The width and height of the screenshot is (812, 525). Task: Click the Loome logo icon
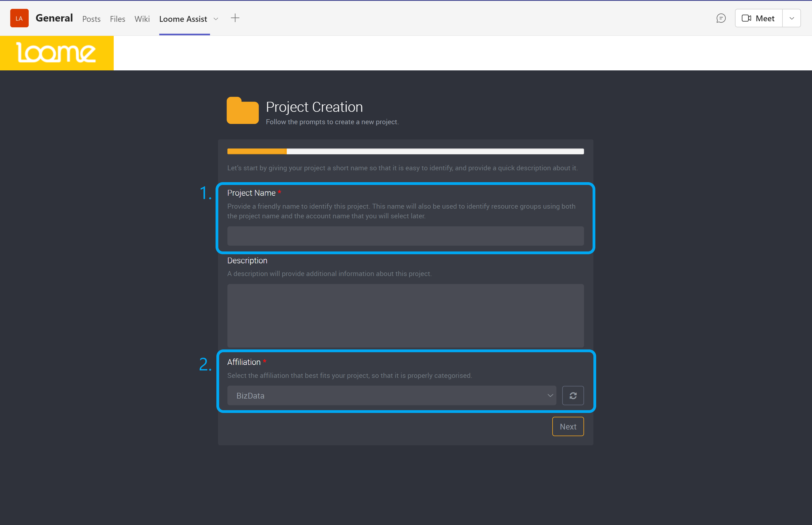click(x=57, y=53)
